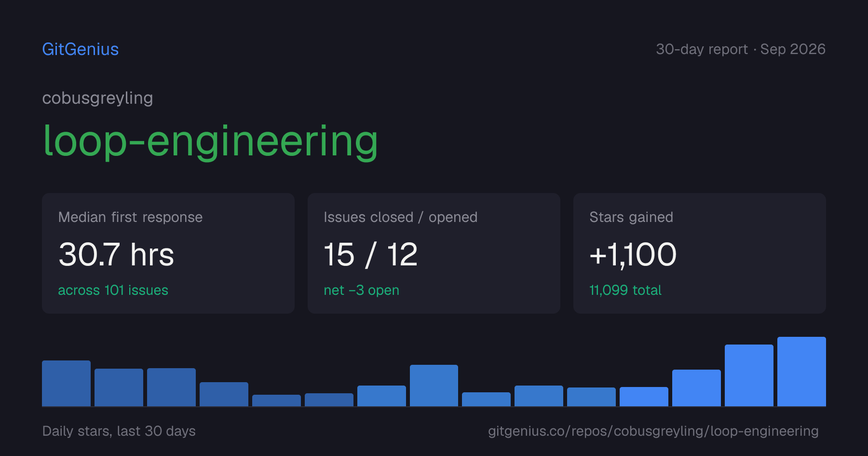868x456 pixels.
Task: Click the first bar of the stars chart
Action: click(66, 383)
